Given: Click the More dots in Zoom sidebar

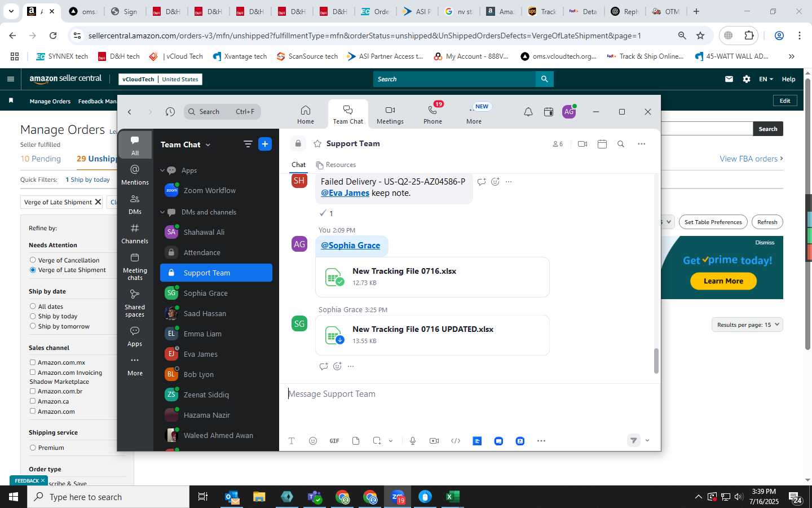Looking at the screenshot, I should click(135, 365).
